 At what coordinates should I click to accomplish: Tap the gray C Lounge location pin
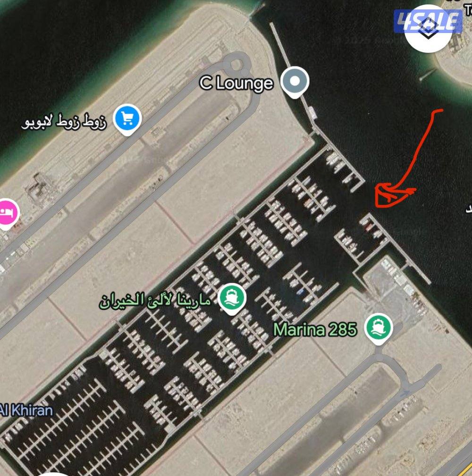(295, 82)
